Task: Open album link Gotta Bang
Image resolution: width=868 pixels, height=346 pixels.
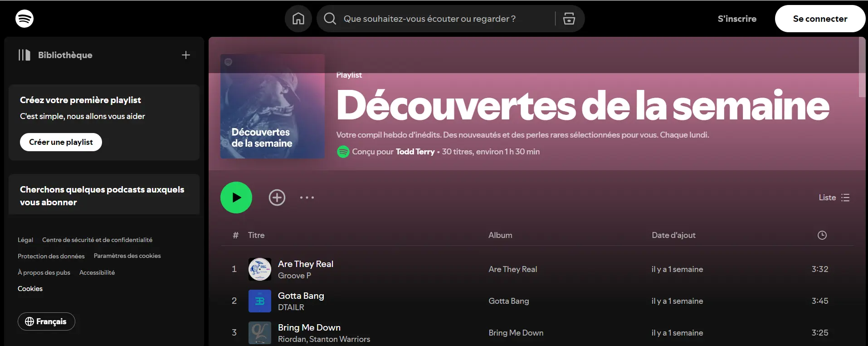Action: point(509,301)
